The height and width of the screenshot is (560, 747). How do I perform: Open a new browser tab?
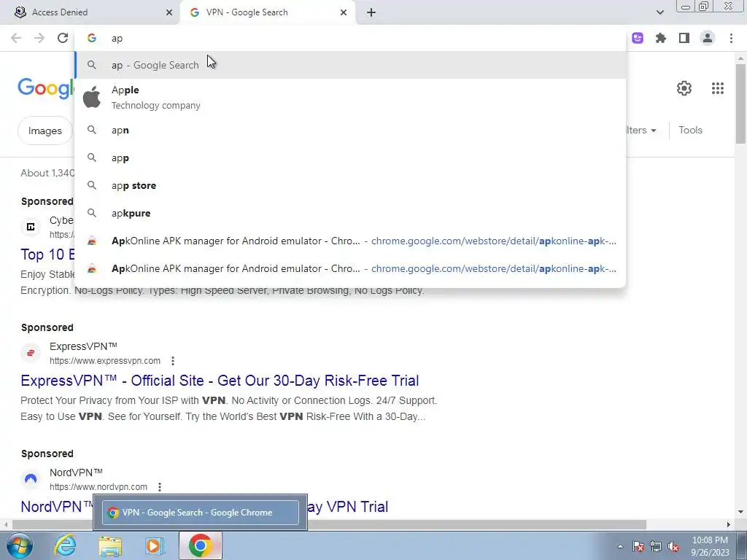pos(371,12)
